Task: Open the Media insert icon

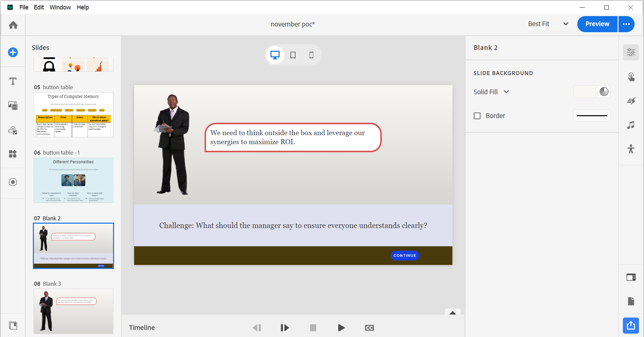Action: 13,106
